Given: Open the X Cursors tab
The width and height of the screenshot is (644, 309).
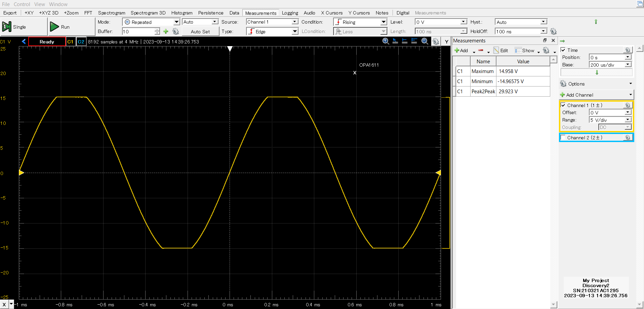Looking at the screenshot, I should pyautogui.click(x=332, y=13).
